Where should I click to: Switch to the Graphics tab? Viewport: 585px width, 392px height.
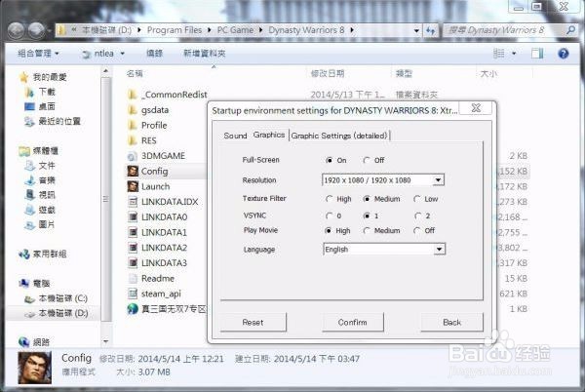(269, 135)
